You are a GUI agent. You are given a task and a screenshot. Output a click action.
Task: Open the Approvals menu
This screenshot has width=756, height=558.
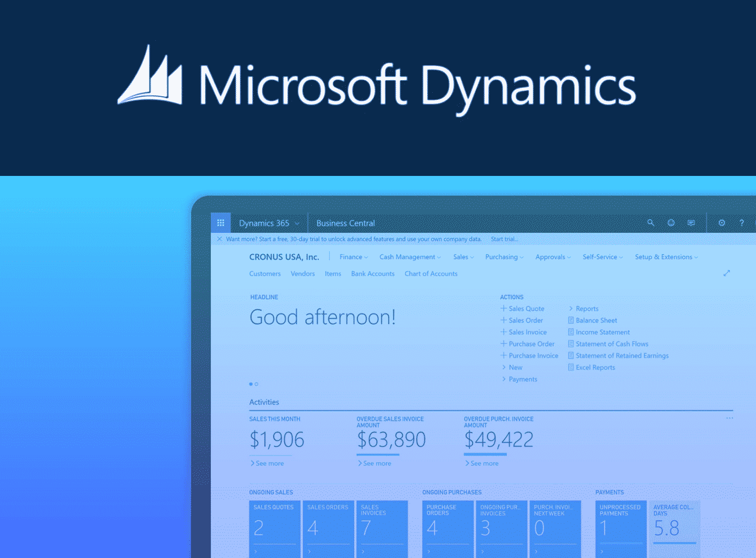553,257
